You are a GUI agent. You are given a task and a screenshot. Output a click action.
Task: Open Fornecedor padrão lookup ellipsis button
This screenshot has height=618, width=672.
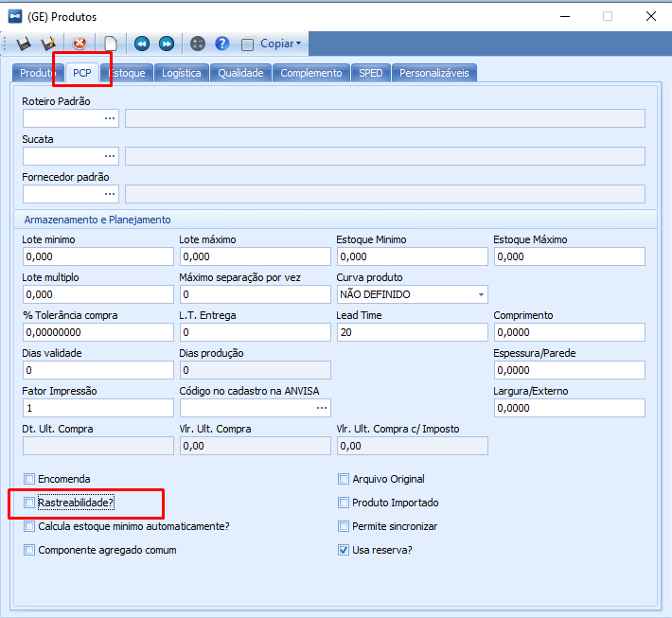click(110, 194)
